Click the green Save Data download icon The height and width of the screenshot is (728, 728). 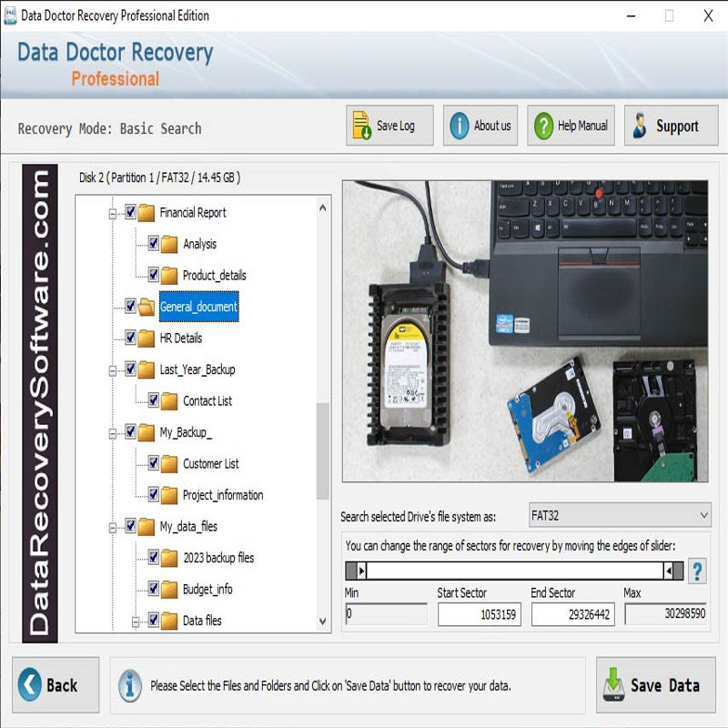(613, 684)
